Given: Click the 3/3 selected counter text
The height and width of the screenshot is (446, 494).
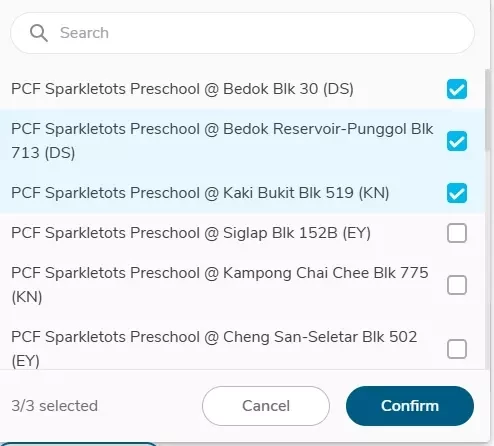Looking at the screenshot, I should (x=55, y=406).
